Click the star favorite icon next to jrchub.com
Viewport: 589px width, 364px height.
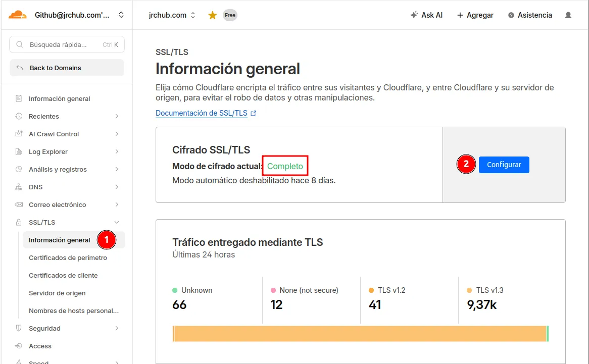pos(213,15)
